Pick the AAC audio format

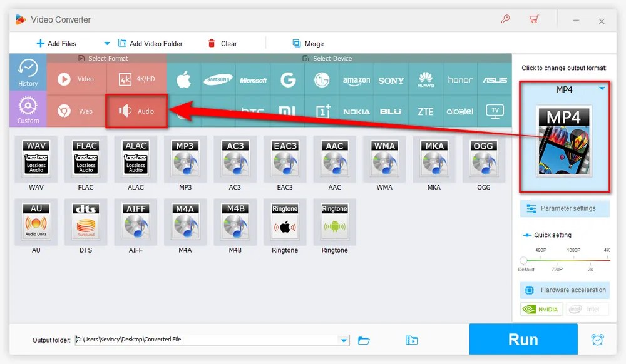point(334,159)
